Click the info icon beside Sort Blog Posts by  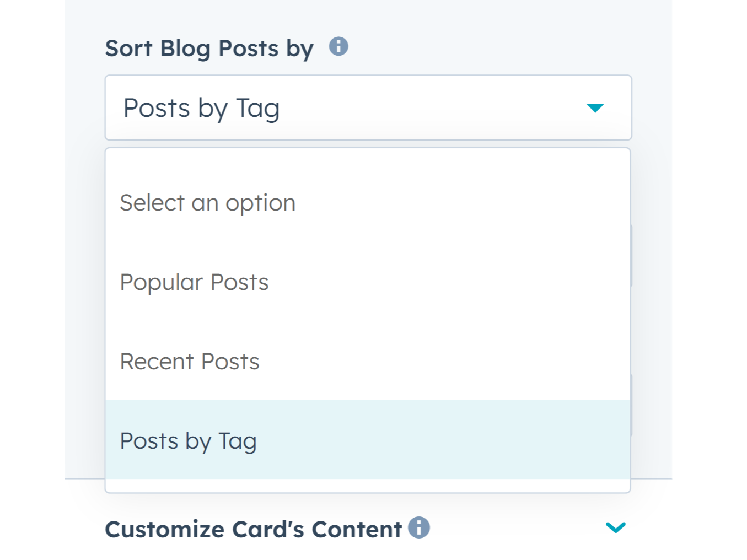[x=338, y=47]
